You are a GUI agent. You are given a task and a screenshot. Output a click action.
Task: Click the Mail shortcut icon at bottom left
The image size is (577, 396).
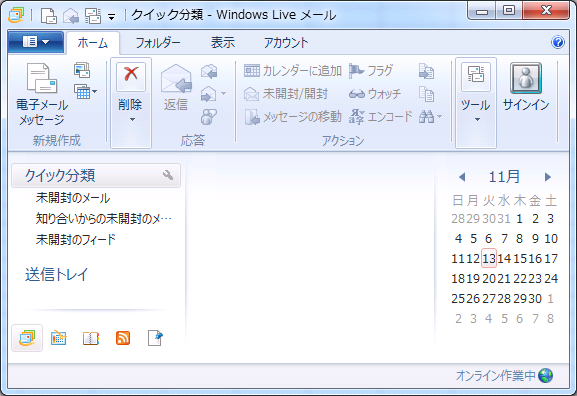[x=27, y=338]
